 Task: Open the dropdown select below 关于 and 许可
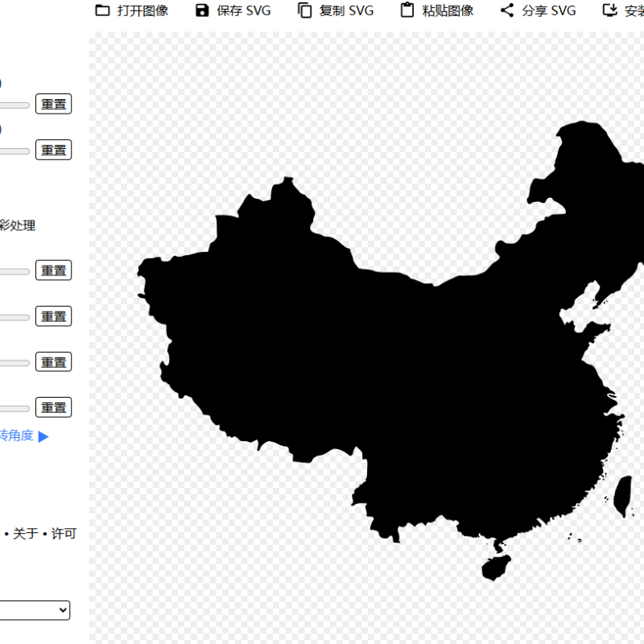35,610
